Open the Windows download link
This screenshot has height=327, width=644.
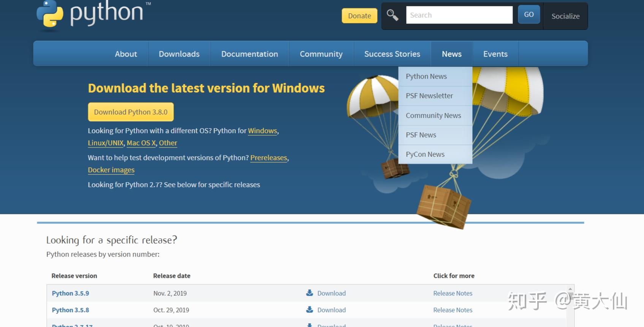263,131
